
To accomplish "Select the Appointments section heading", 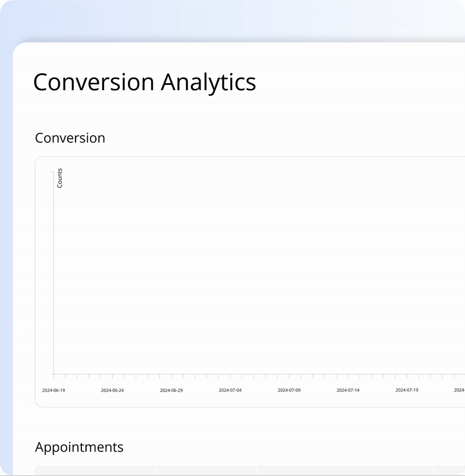I will click(x=79, y=447).
